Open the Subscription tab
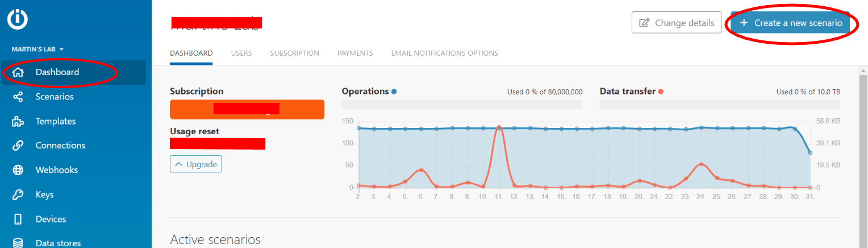 pos(294,53)
